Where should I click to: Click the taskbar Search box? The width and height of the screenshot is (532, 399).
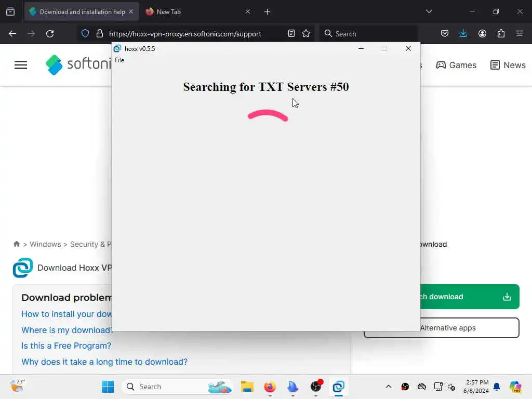[178, 387]
